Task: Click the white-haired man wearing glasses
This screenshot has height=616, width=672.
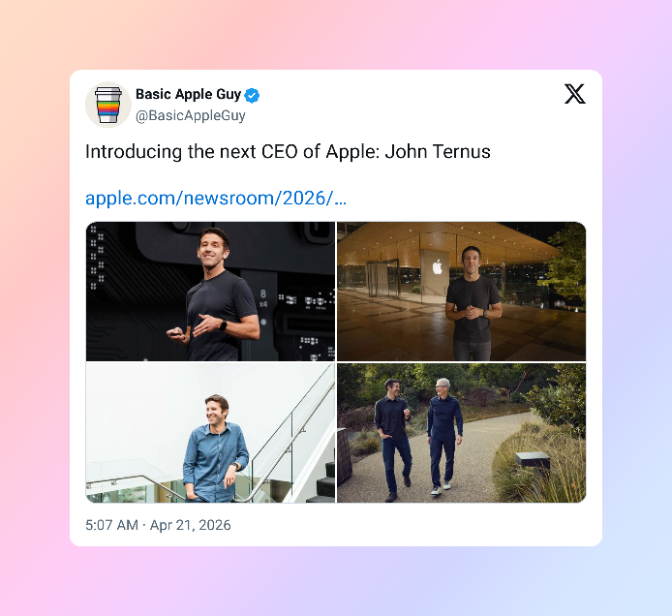Action: pos(444,436)
